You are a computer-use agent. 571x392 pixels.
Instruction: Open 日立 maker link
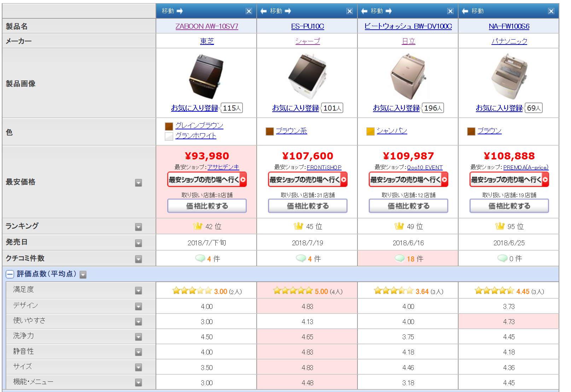pos(408,41)
